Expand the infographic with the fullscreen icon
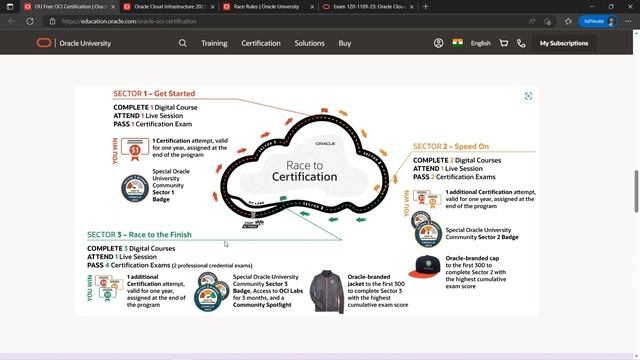The image size is (640, 360). click(x=528, y=96)
